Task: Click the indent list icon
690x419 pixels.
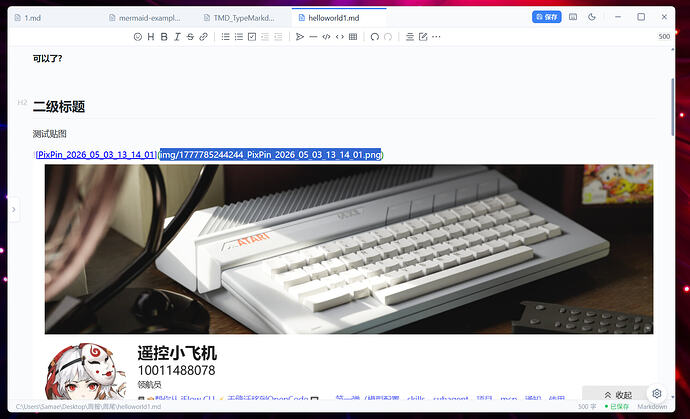Action: coord(278,37)
